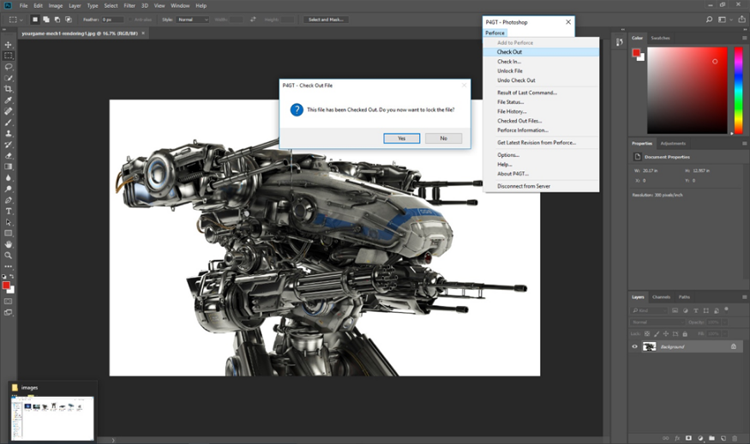Choose Add to selection mode
The height and width of the screenshot is (444, 750).
(46, 20)
